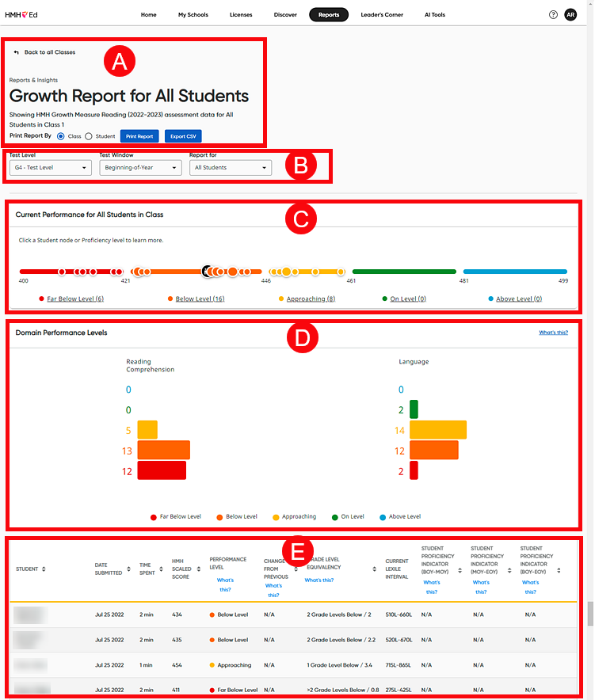Click On Level (0) link

tap(408, 299)
